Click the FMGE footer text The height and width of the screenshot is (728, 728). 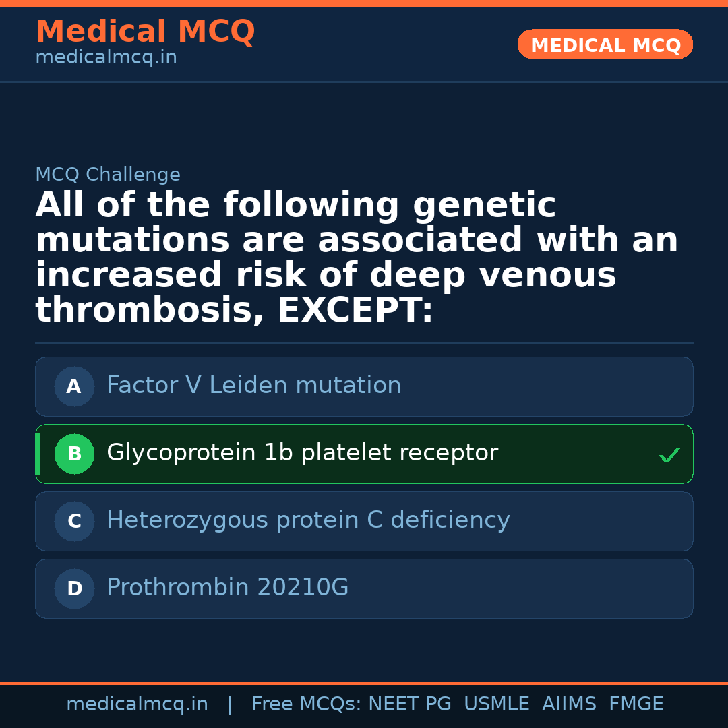(636, 704)
